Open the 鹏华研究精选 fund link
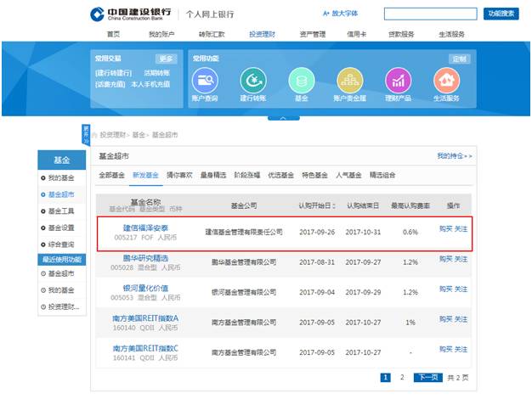 point(145,258)
